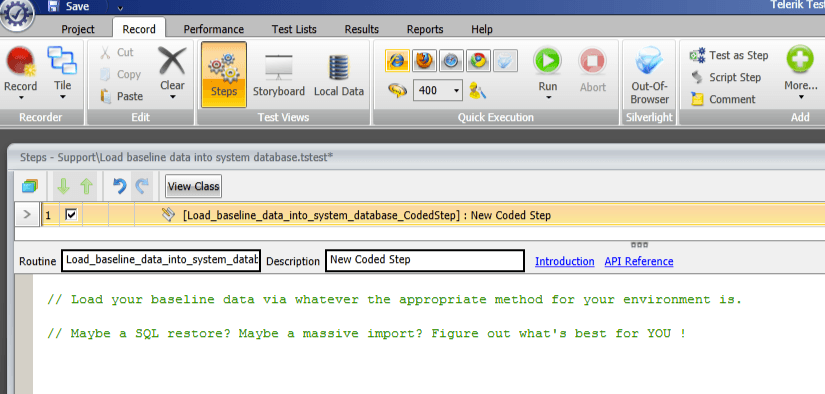Open the Record dropdown arrow
Viewport: 825px width, 394px height.
pos(21,98)
